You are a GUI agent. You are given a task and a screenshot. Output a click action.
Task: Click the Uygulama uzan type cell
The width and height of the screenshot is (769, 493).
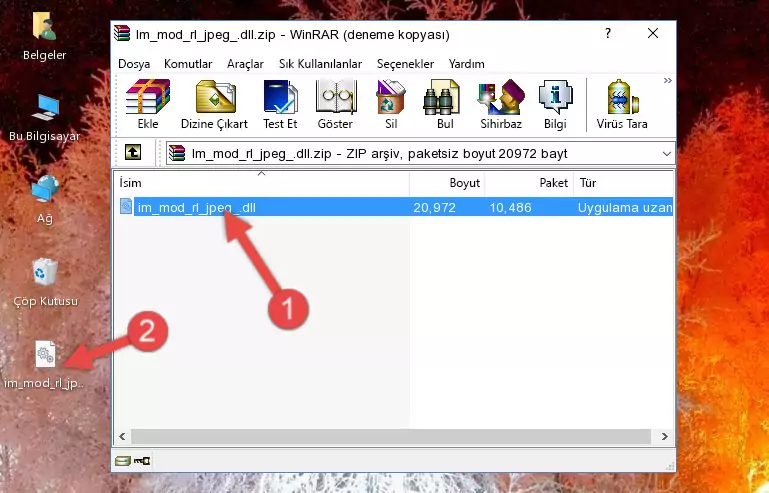coord(625,208)
